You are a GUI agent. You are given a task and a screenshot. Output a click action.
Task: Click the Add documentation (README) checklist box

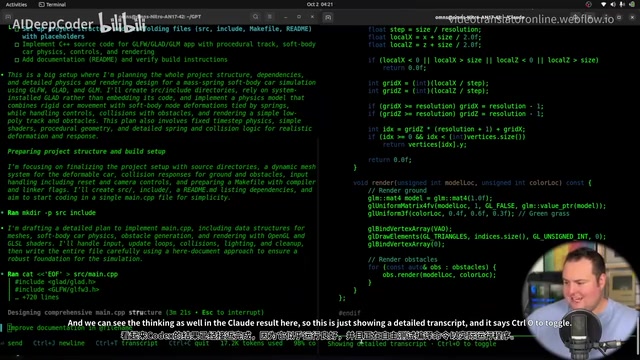(17, 60)
